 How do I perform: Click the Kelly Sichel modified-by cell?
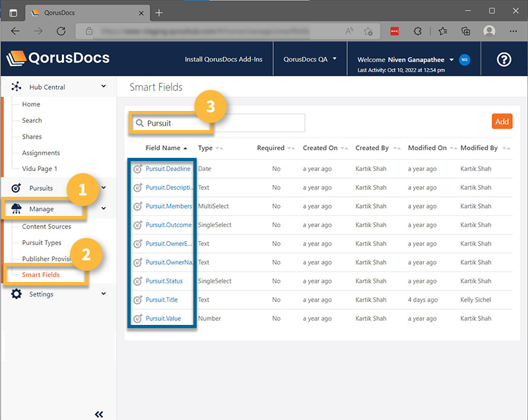point(475,300)
